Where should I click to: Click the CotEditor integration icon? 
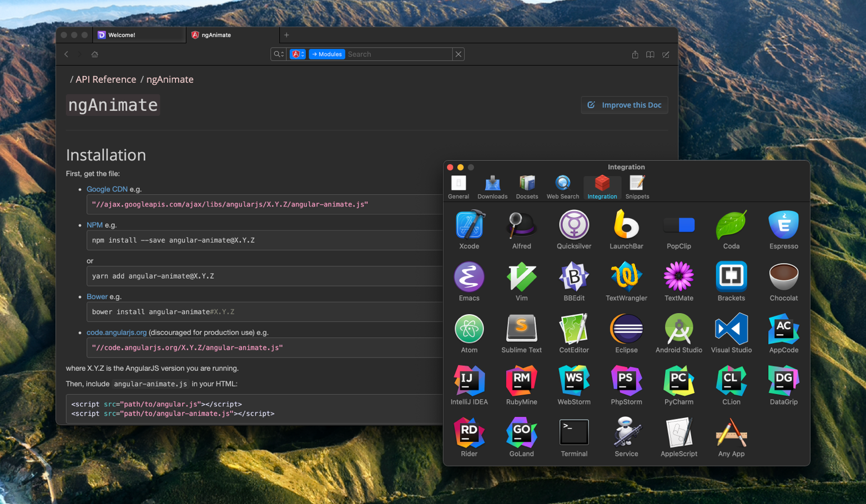[x=574, y=329]
